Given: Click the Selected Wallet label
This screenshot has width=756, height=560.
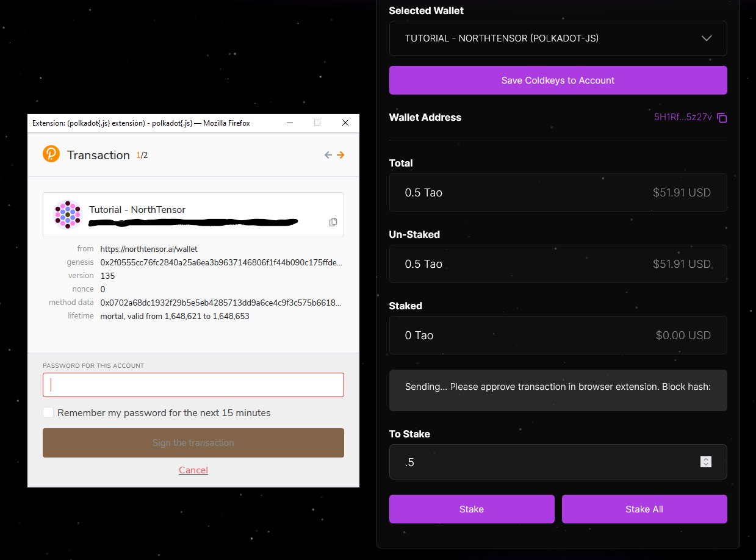Looking at the screenshot, I should coord(427,10).
